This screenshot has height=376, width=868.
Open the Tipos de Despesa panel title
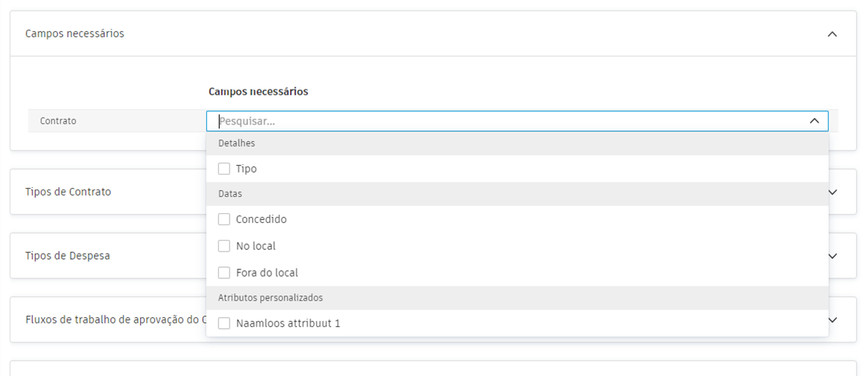point(68,256)
